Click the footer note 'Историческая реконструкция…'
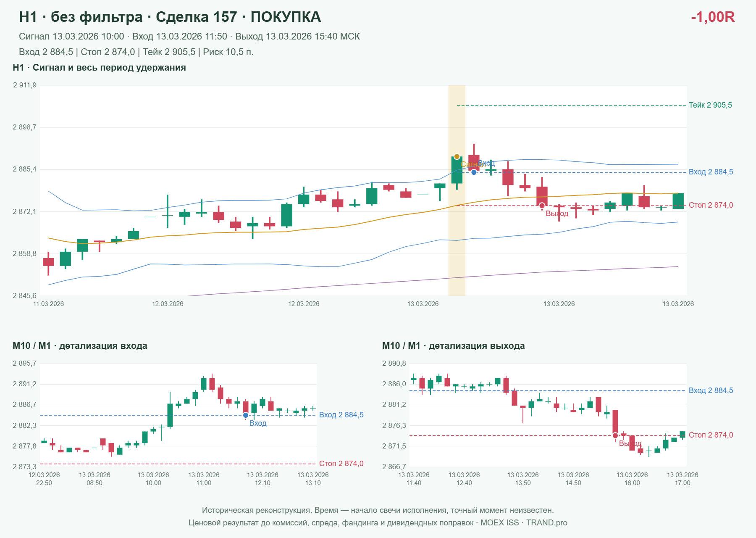The height and width of the screenshot is (538, 756). 378,510
